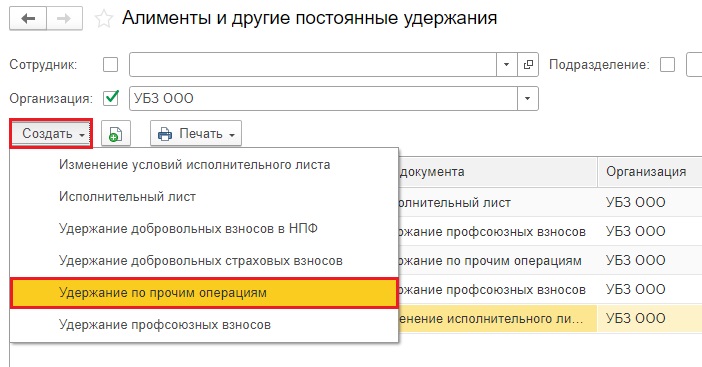Expand the Сотрудник field dropdown arrow
This screenshot has width=702, height=367.
[x=507, y=65]
